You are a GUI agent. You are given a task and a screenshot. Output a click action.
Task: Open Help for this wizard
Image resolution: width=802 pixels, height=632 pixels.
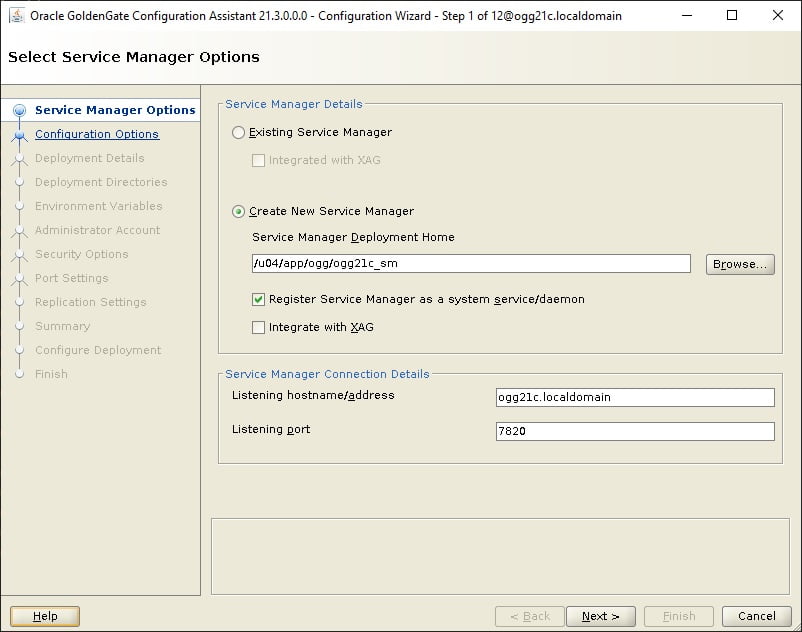45,616
